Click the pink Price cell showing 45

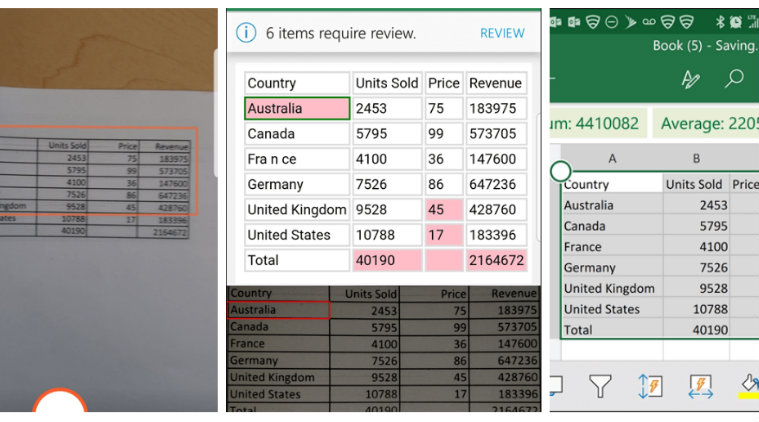coord(443,210)
